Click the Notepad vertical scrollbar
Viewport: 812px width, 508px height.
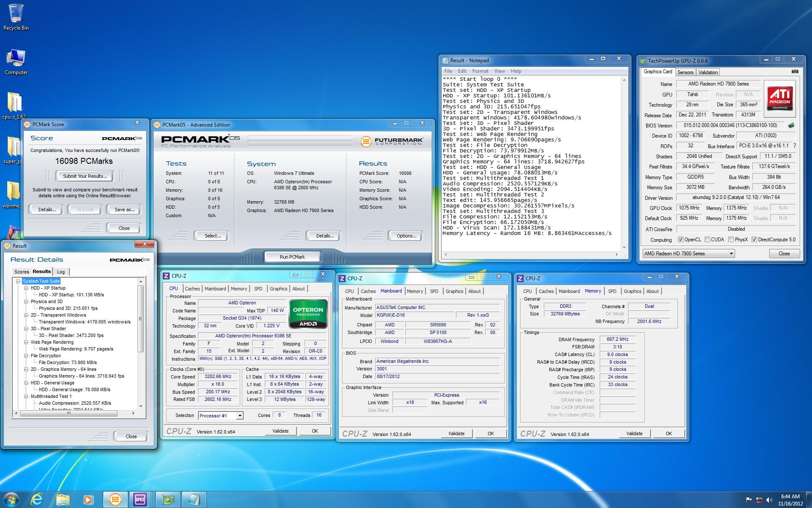coord(624,163)
